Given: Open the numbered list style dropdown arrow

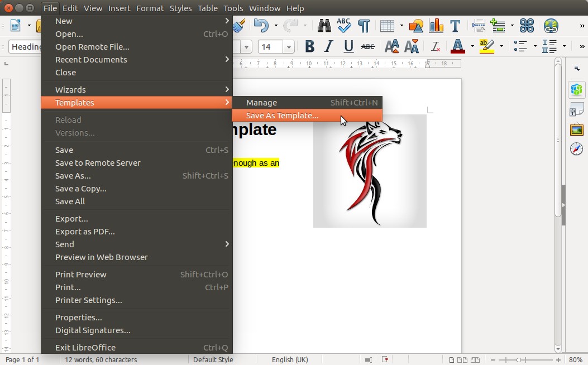Looking at the screenshot, I should 564,46.
